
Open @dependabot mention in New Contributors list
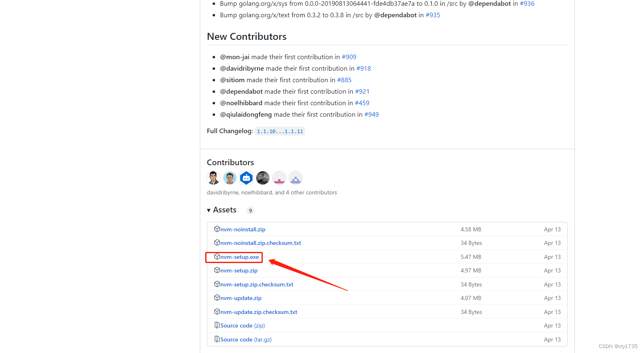(x=241, y=92)
